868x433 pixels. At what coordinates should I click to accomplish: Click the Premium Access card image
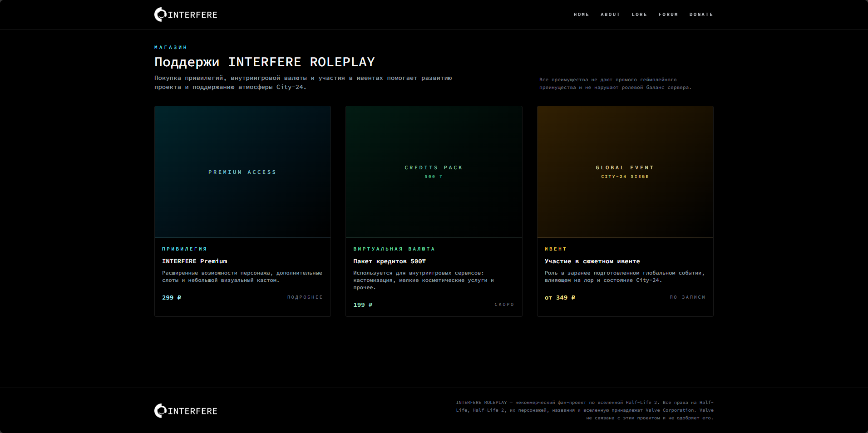coord(242,172)
